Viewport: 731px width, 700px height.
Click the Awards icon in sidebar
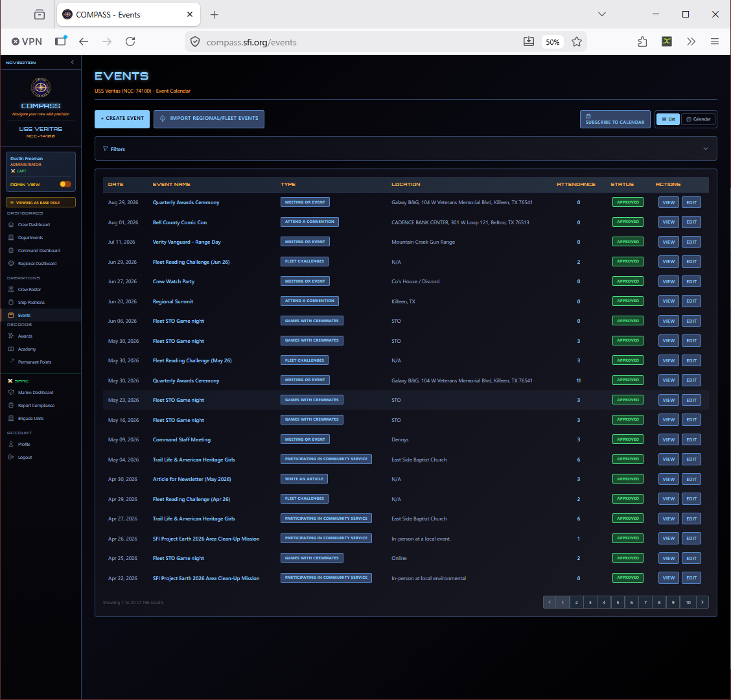coord(11,336)
